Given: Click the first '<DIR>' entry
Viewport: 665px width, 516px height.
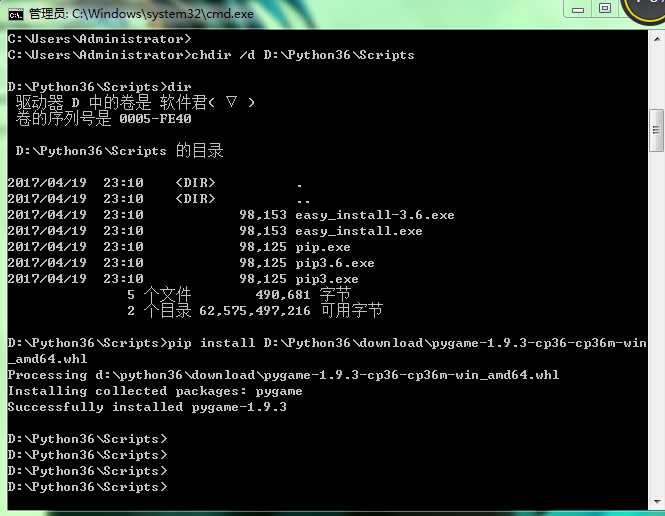Looking at the screenshot, I should coord(196,183).
